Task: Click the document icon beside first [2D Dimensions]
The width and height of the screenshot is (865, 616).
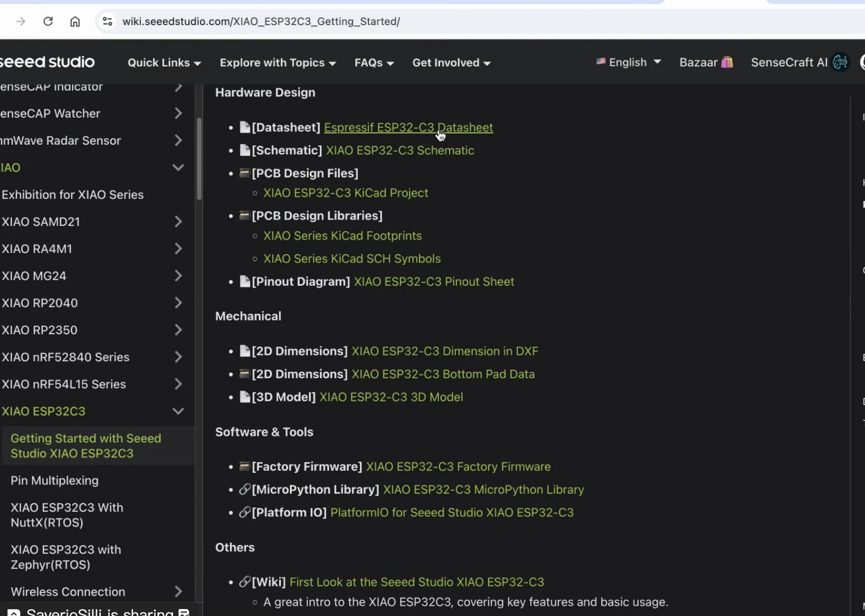Action: click(x=245, y=351)
